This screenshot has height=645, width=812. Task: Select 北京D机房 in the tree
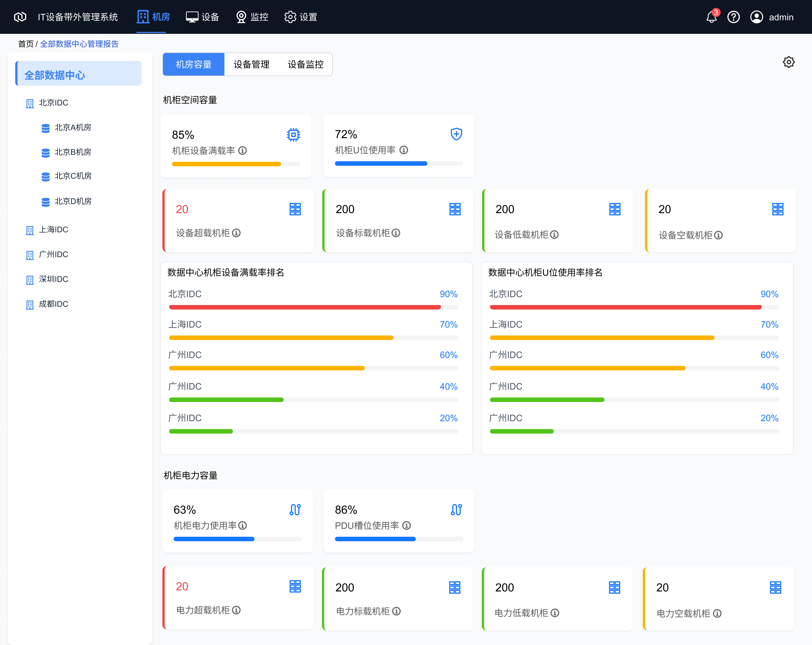pos(66,202)
